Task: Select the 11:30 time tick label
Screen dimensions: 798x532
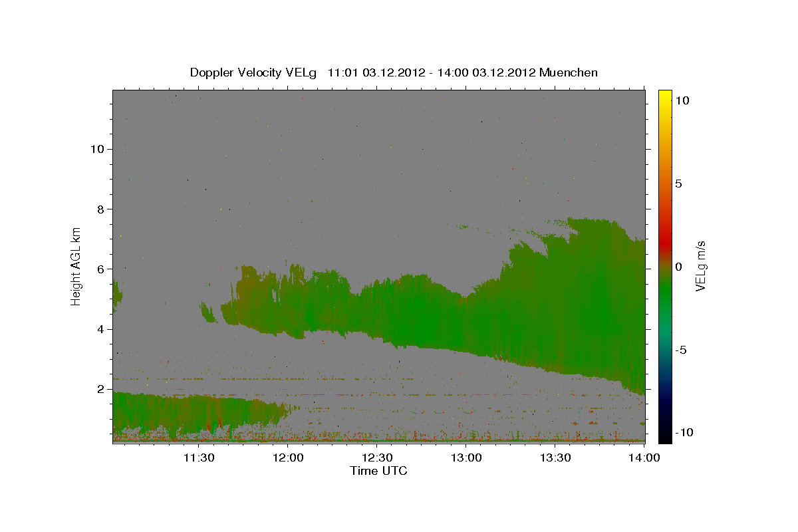Action: [x=199, y=458]
